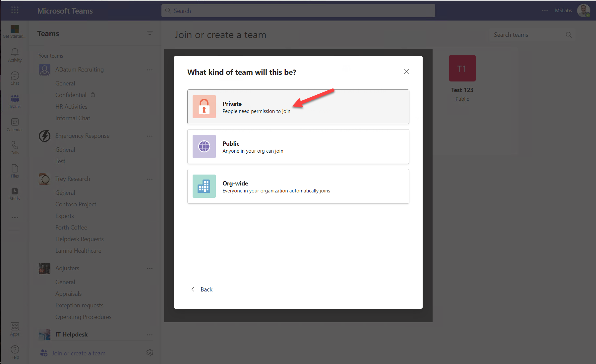The image size is (596, 364).
Task: Open Appraisals channel
Action: (68, 294)
